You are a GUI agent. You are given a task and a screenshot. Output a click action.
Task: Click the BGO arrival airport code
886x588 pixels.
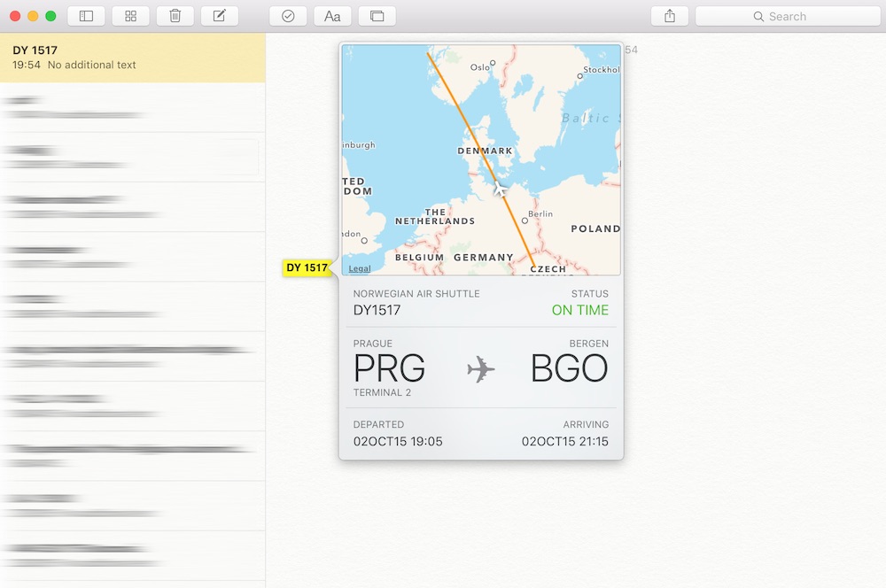(569, 367)
